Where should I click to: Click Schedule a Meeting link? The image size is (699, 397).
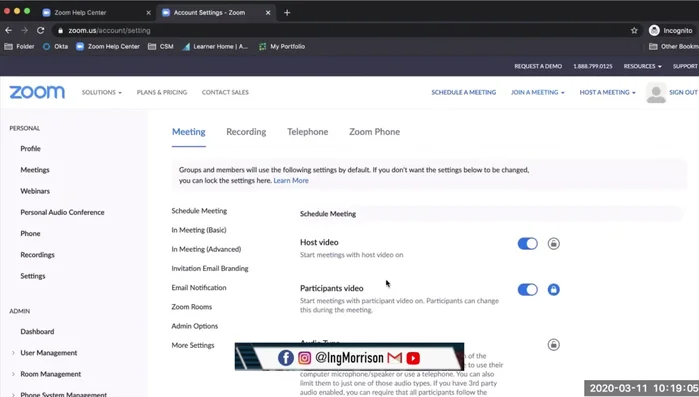pos(464,92)
